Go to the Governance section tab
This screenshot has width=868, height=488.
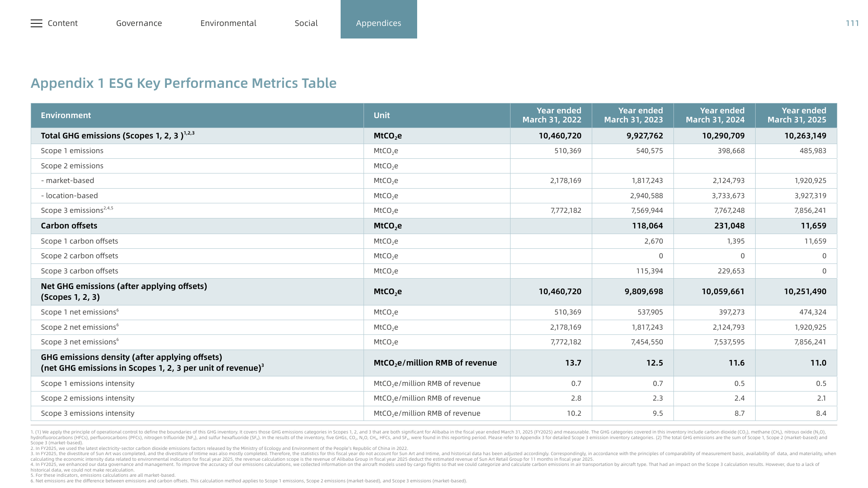pyautogui.click(x=139, y=23)
